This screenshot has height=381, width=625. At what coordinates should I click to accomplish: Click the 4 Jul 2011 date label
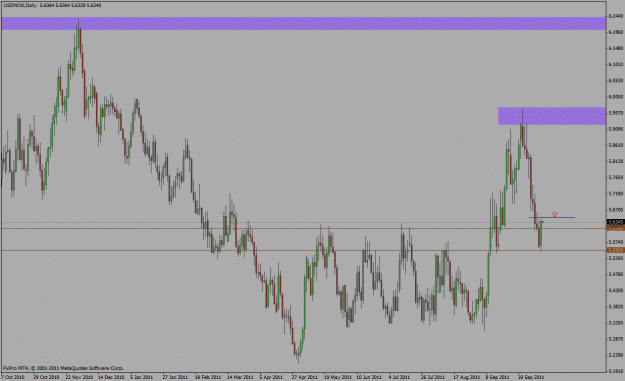pyautogui.click(x=399, y=377)
